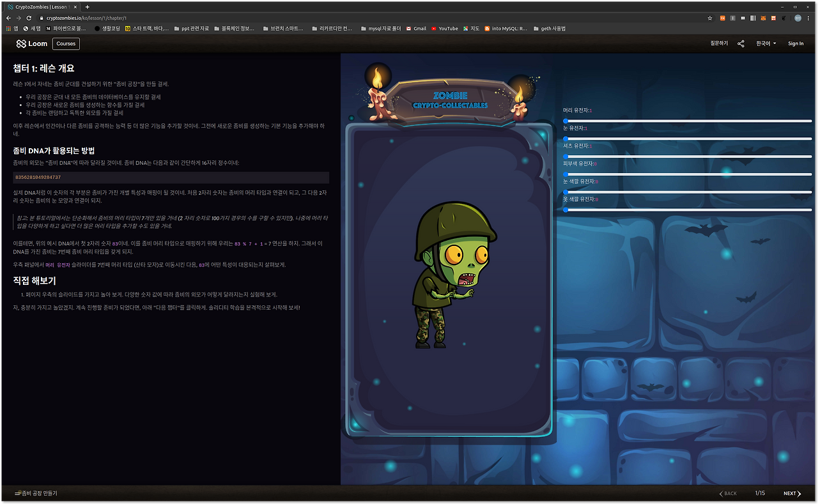Click the 눈 색깔 유전자 slider

click(x=688, y=192)
